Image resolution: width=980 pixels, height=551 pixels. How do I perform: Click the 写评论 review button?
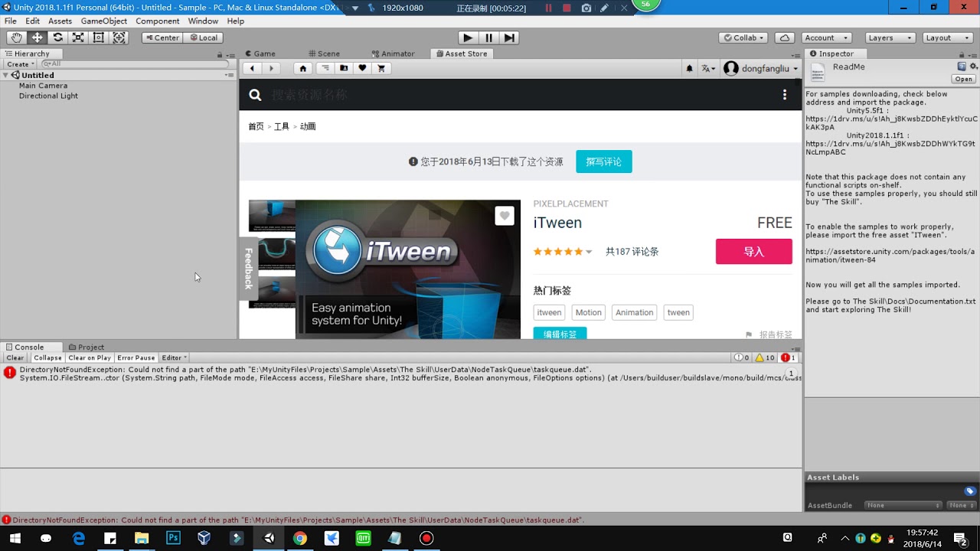tap(604, 161)
